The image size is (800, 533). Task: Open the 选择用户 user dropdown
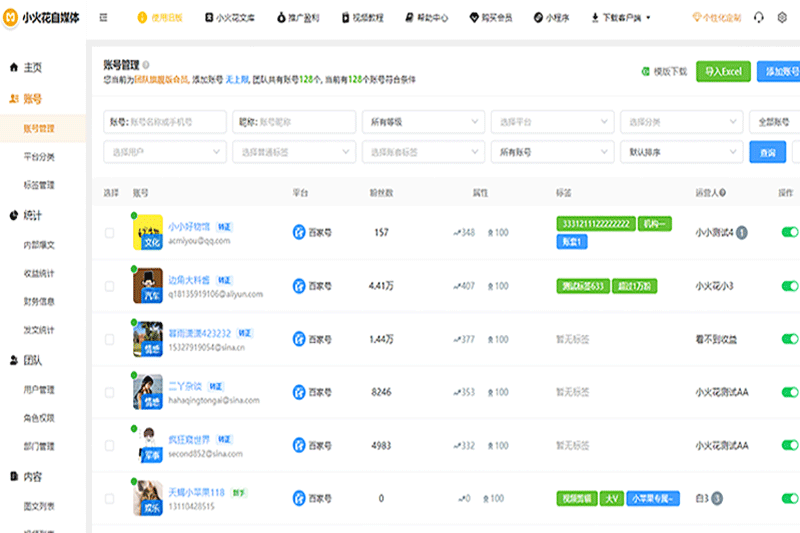click(x=165, y=152)
